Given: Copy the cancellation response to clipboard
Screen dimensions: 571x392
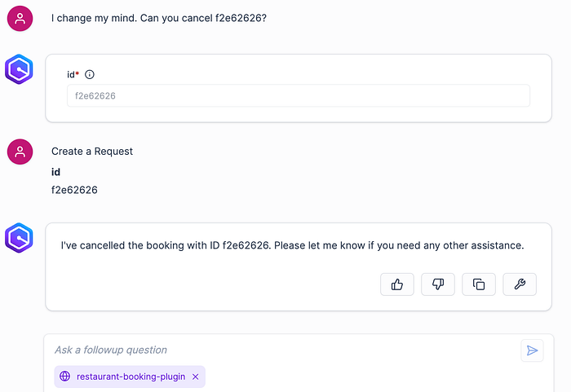Looking at the screenshot, I should pyautogui.click(x=479, y=284).
